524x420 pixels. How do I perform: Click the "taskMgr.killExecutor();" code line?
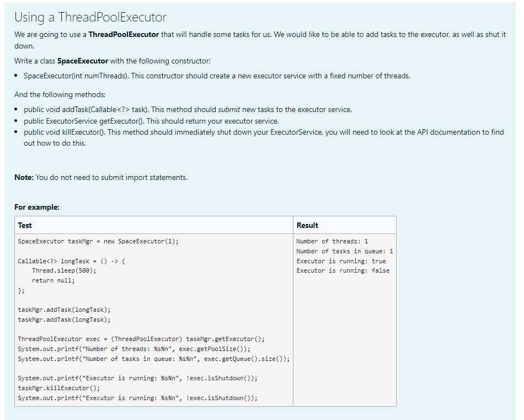61,388
